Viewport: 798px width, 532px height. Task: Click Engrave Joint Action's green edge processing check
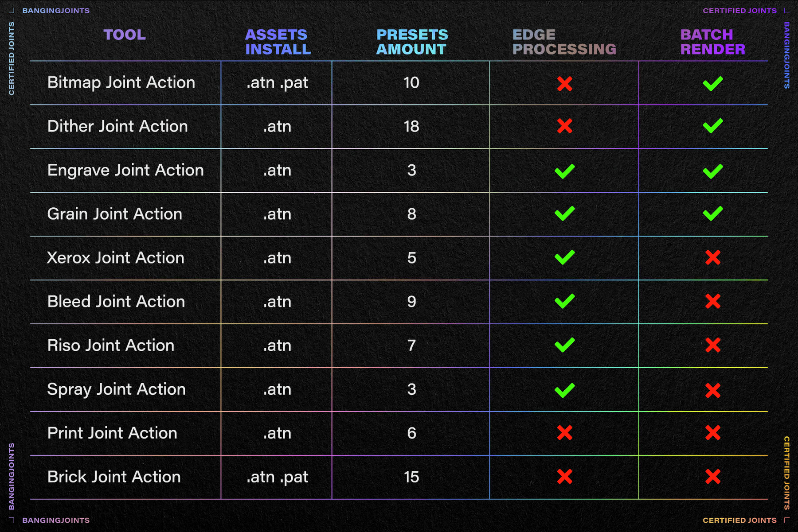pos(564,171)
